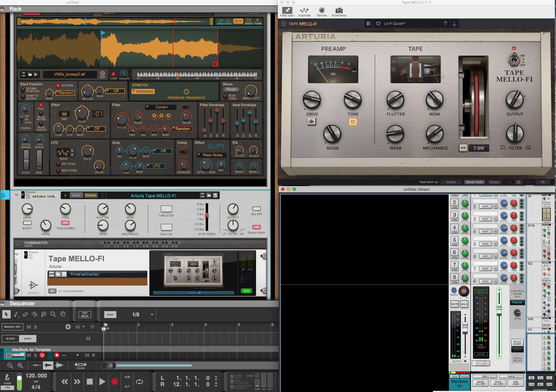Viewport: 556px width, 392px height.
Task: Toggle EDIT MODE in Sequencer
Action: pos(85,314)
